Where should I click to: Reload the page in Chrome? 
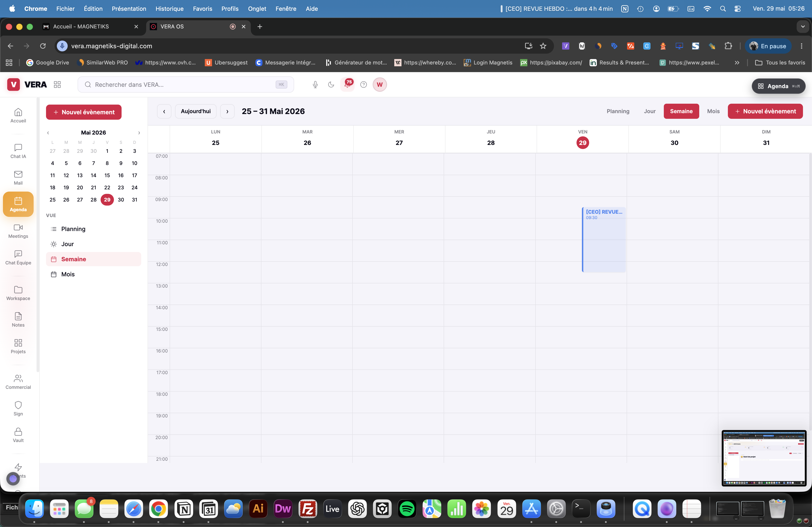click(43, 46)
